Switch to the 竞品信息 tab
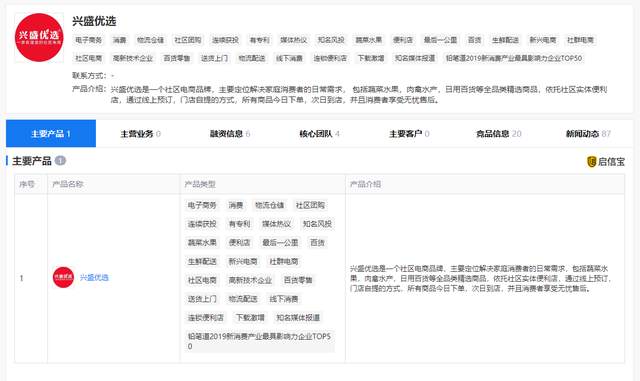The image size is (640, 381). (x=498, y=134)
